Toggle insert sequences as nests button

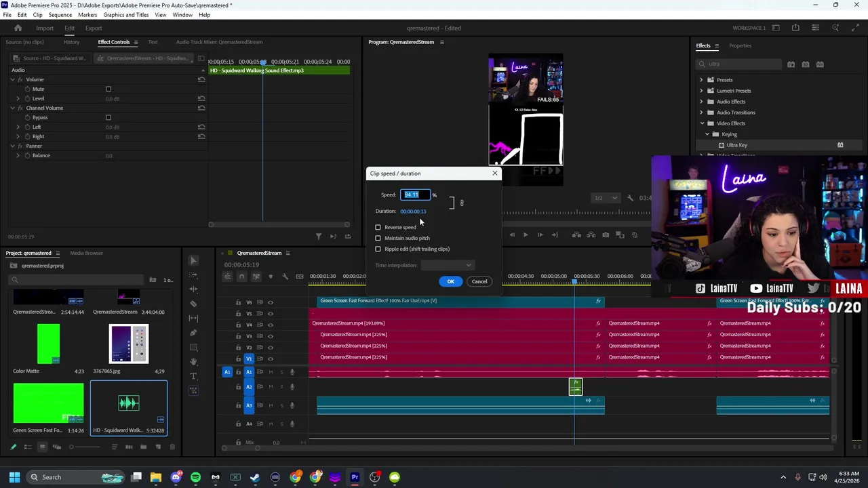(x=228, y=276)
